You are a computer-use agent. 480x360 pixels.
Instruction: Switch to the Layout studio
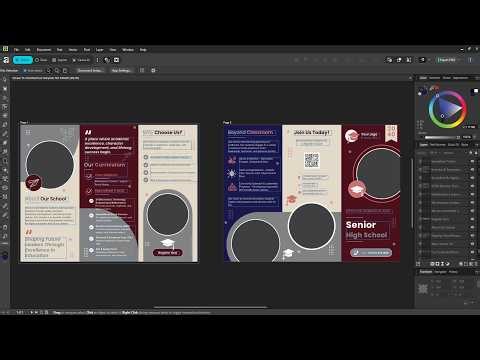click(60, 60)
